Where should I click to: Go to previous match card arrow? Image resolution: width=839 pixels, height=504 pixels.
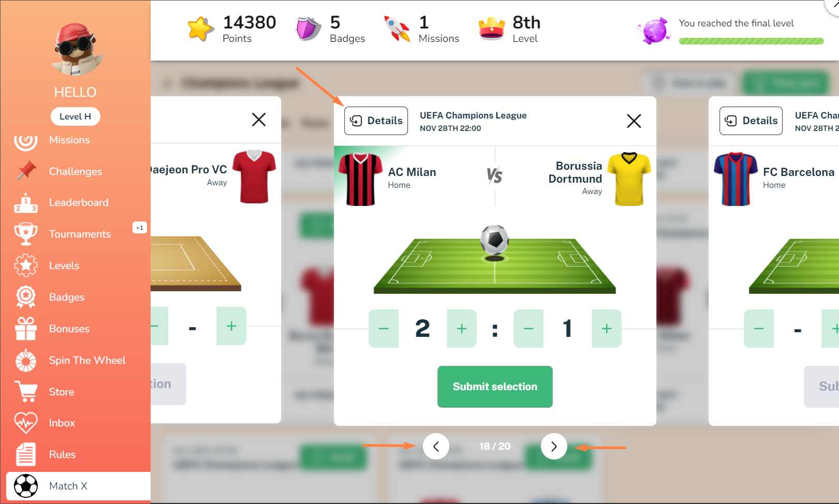click(x=436, y=446)
